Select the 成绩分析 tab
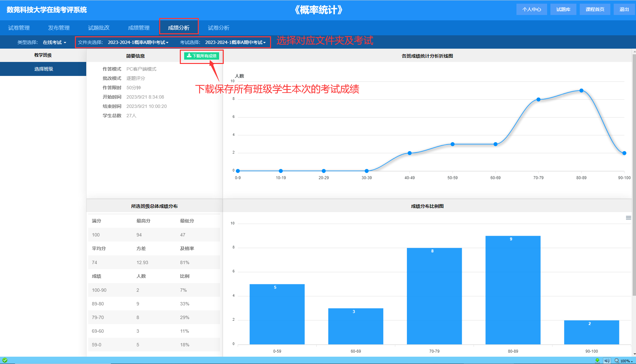The width and height of the screenshot is (636, 364). coord(179,28)
